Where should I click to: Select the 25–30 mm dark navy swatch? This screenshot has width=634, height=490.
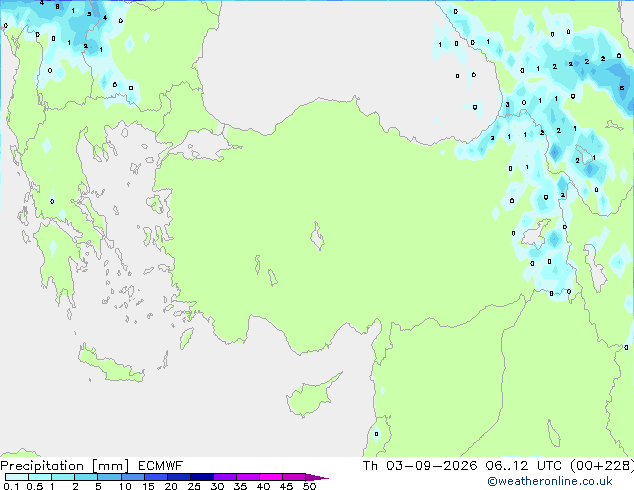[x=201, y=477]
